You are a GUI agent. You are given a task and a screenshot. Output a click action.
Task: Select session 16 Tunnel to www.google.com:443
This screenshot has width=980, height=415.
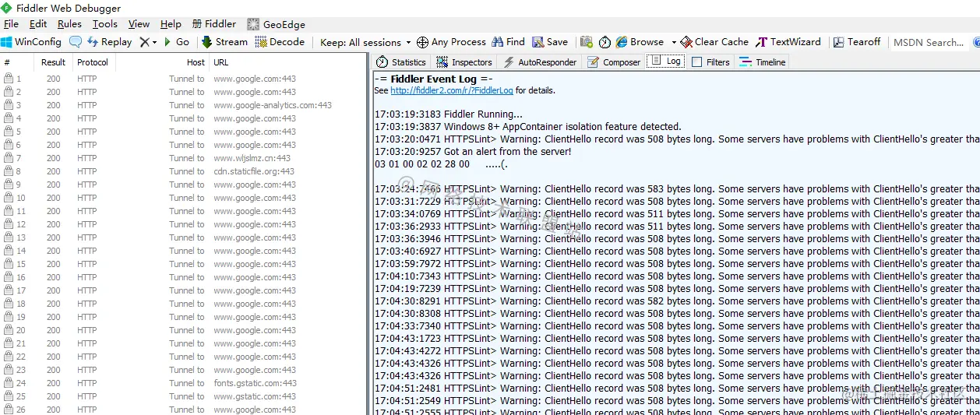click(x=184, y=277)
